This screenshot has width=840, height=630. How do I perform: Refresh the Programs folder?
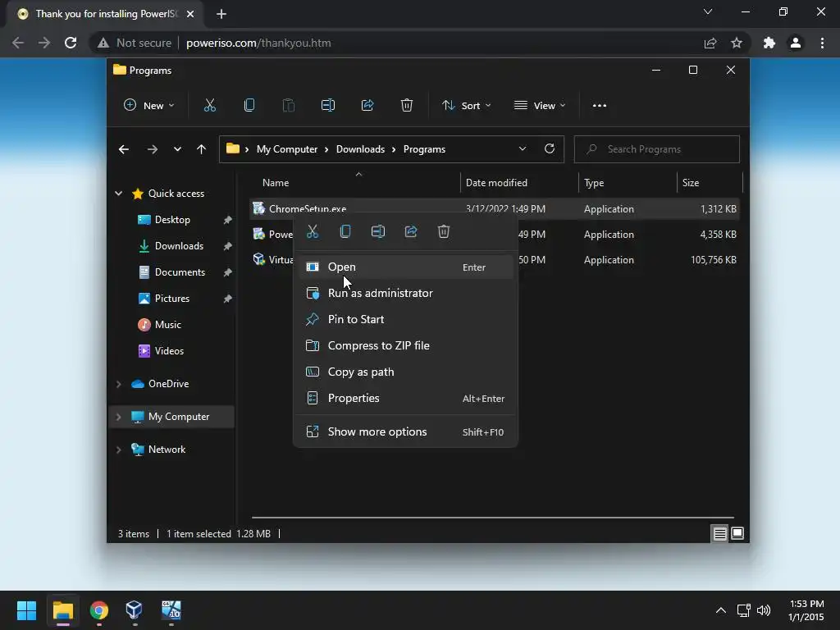coord(550,149)
